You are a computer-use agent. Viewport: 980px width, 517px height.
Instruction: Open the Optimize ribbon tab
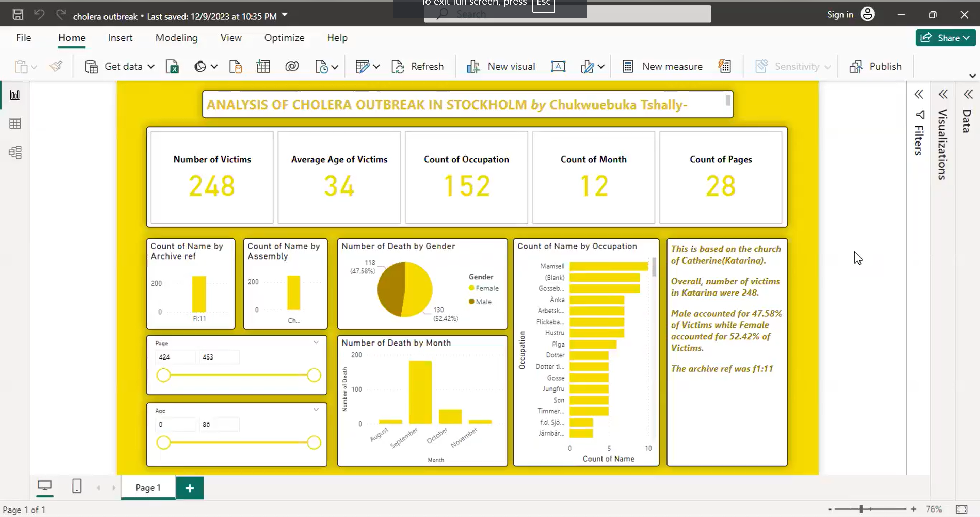[284, 38]
